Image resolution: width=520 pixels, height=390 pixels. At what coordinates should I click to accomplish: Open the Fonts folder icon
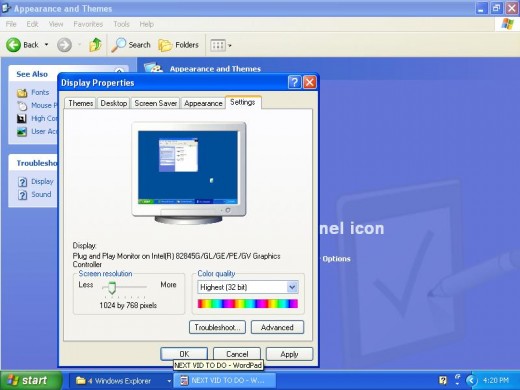[22, 92]
